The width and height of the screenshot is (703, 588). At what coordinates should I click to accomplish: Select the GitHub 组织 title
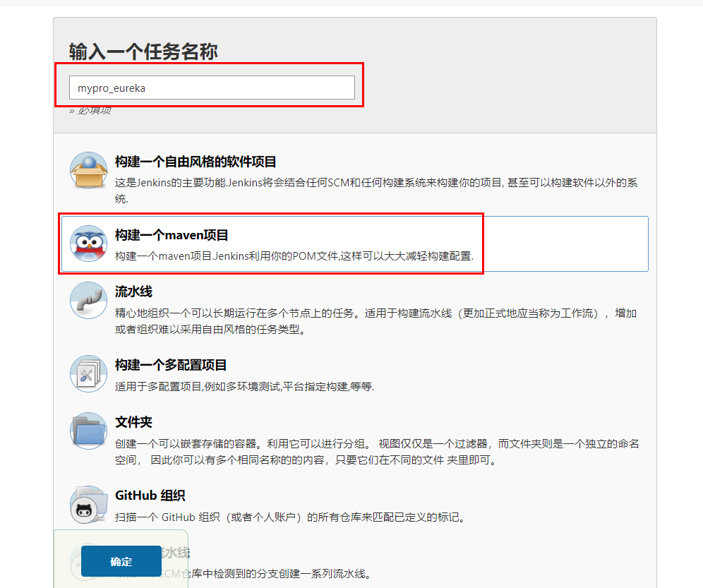[x=150, y=496]
